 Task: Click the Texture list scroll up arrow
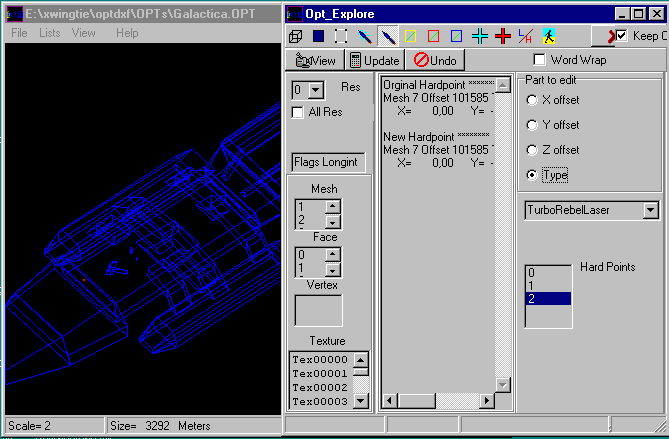point(361,360)
